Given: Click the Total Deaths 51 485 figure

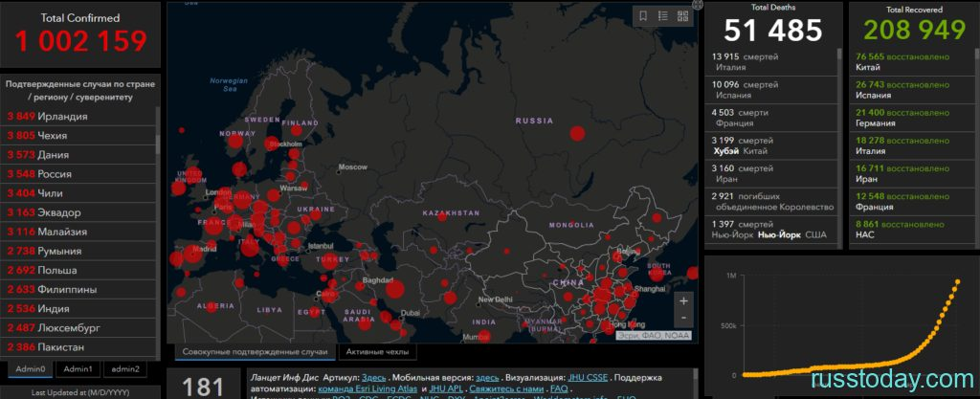Looking at the screenshot, I should pos(773,31).
